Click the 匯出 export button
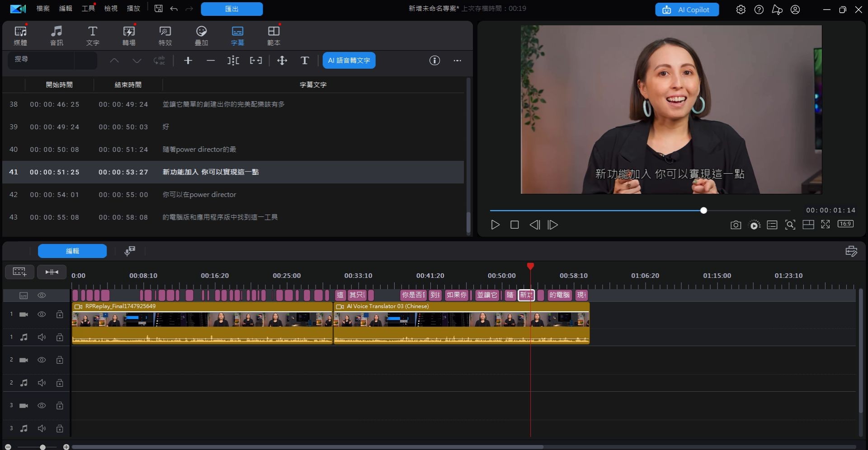This screenshot has height=450, width=868. [231, 9]
